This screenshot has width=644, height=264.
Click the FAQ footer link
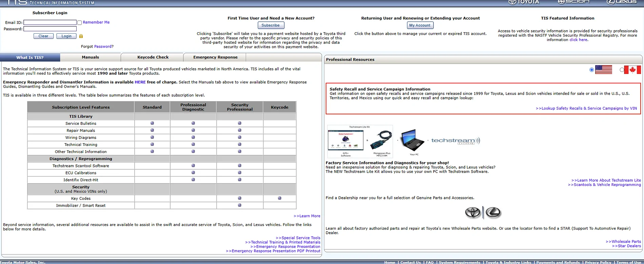pyautogui.click(x=430, y=262)
